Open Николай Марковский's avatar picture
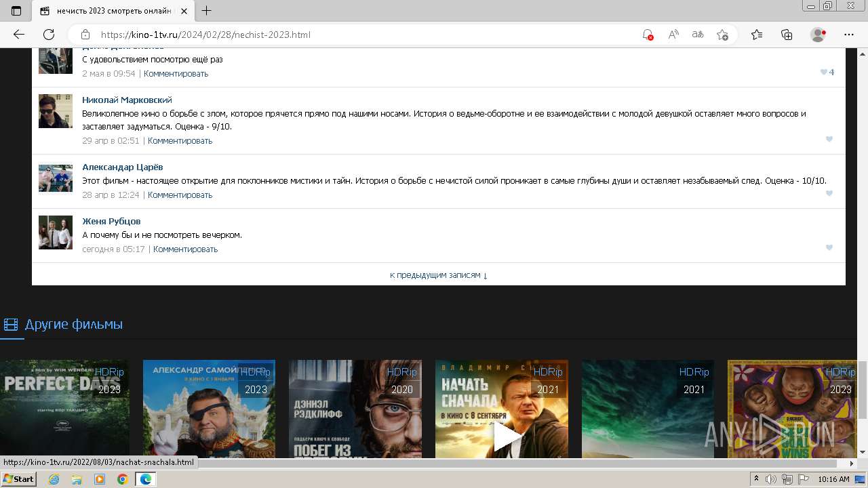The height and width of the screenshot is (488, 868). tap(56, 111)
